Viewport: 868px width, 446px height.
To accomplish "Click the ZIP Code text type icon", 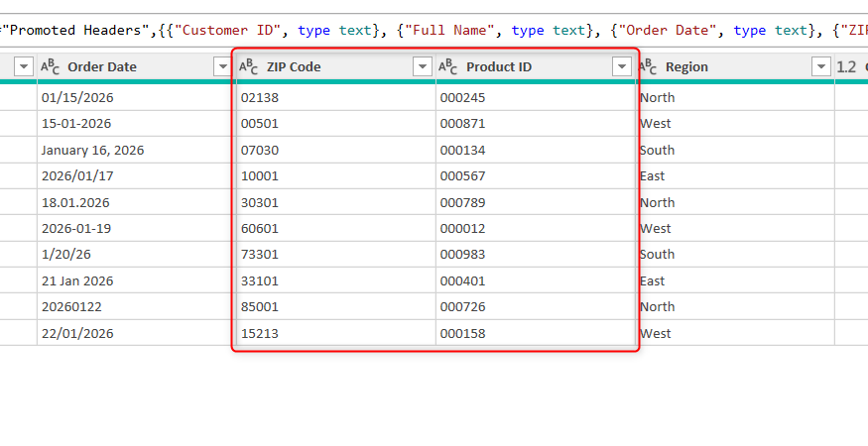I will point(249,67).
